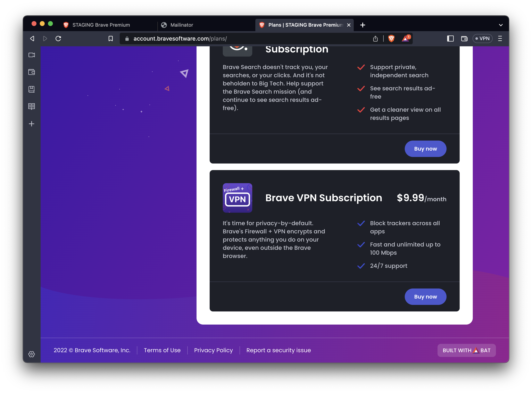The width and height of the screenshot is (532, 393).
Task: Open the Reading List sidebar panel
Action: 32,106
